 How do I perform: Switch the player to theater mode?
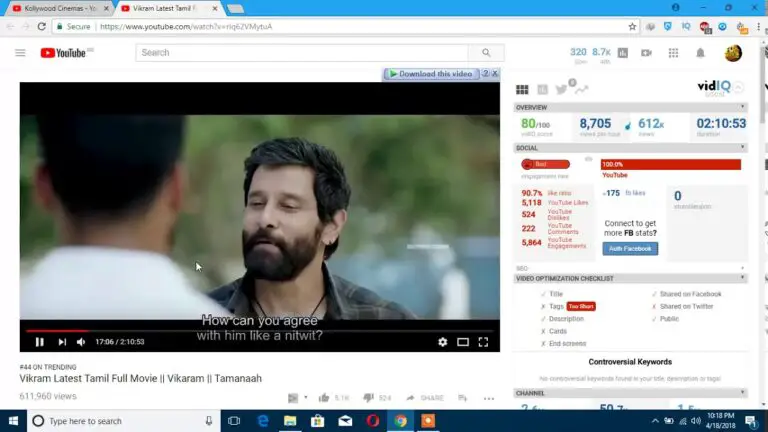(x=463, y=342)
